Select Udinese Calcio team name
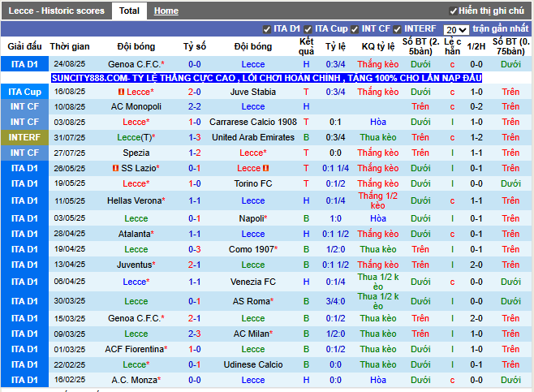The height and width of the screenshot is (392, 534). 253,364
